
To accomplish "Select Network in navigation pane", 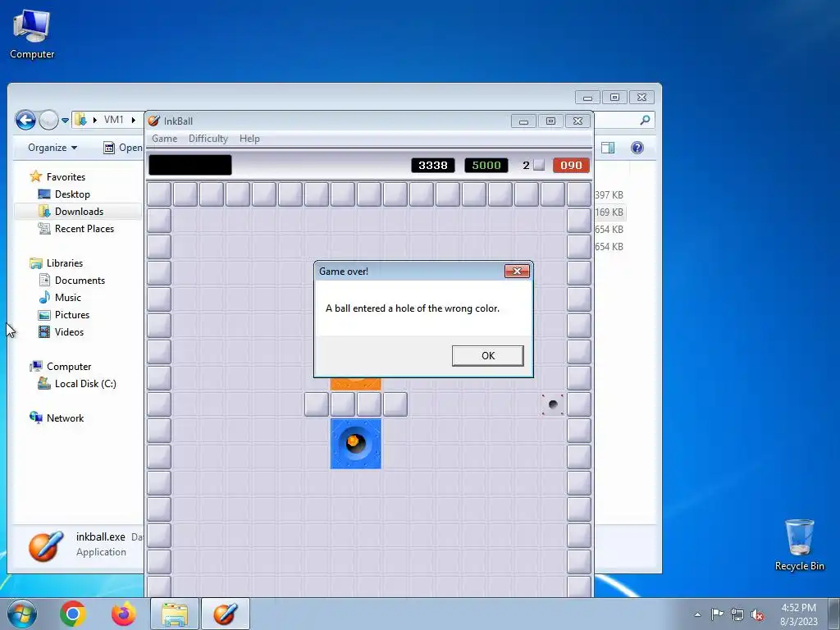I will [65, 418].
